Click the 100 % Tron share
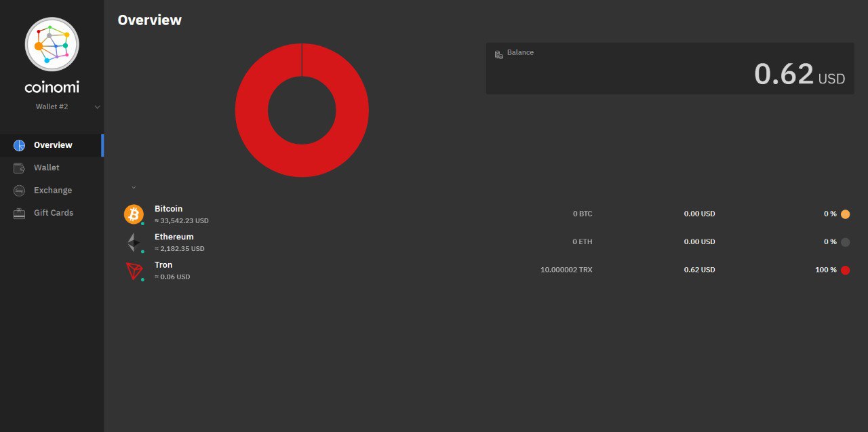This screenshot has width=868, height=432. tap(826, 270)
